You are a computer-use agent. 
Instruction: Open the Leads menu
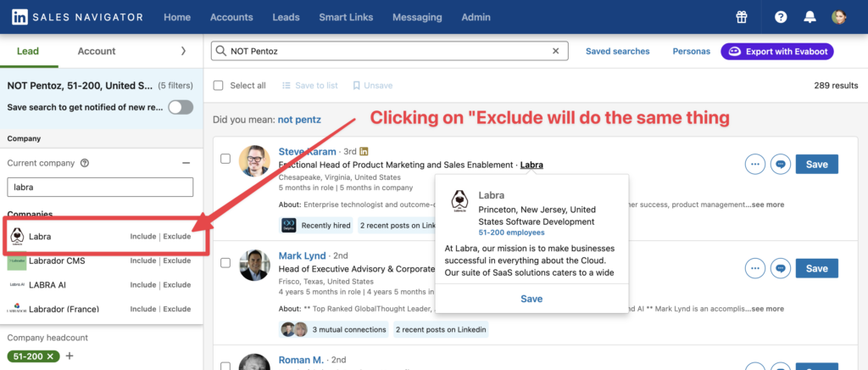287,17
